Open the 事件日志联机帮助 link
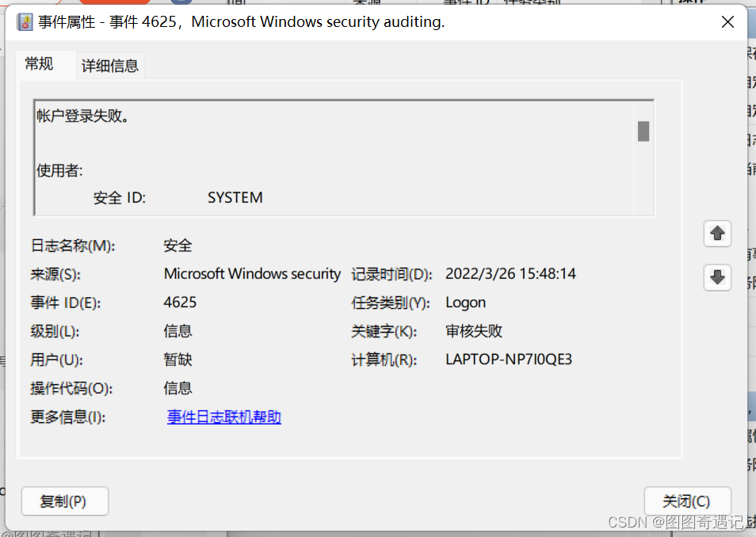Screen dimensions: 756x537 [x=224, y=417]
